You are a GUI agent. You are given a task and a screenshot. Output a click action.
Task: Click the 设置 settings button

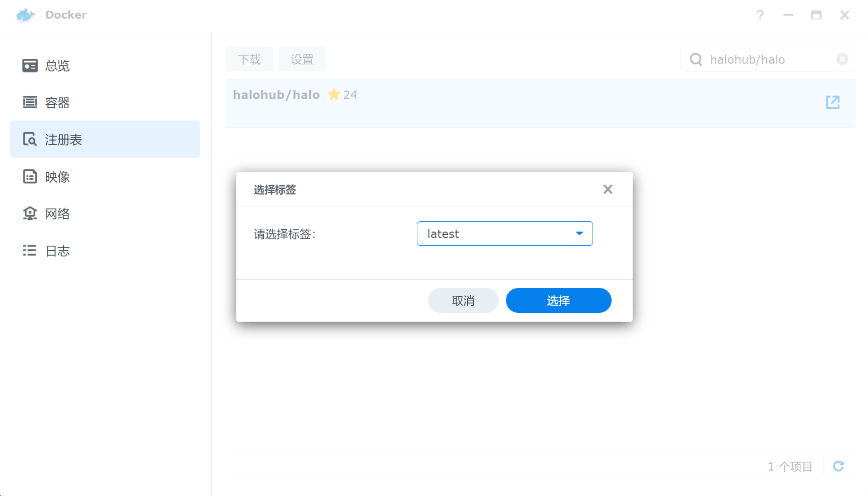(302, 59)
